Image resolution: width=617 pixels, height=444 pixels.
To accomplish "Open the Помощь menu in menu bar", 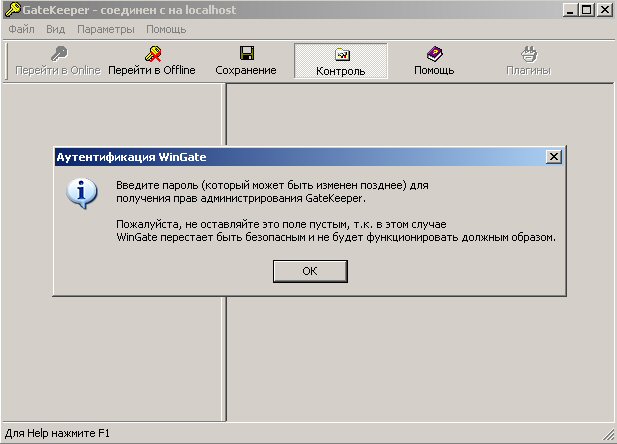I will pyautogui.click(x=166, y=29).
